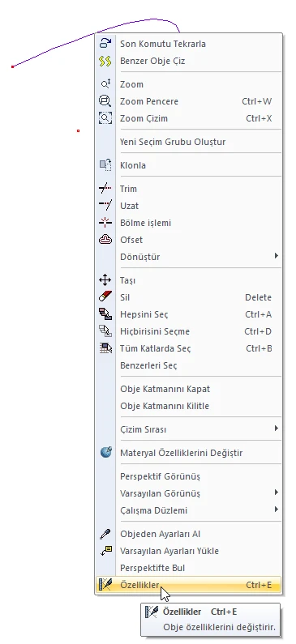
Task: Click the Klonla clone icon
Action: [105, 165]
